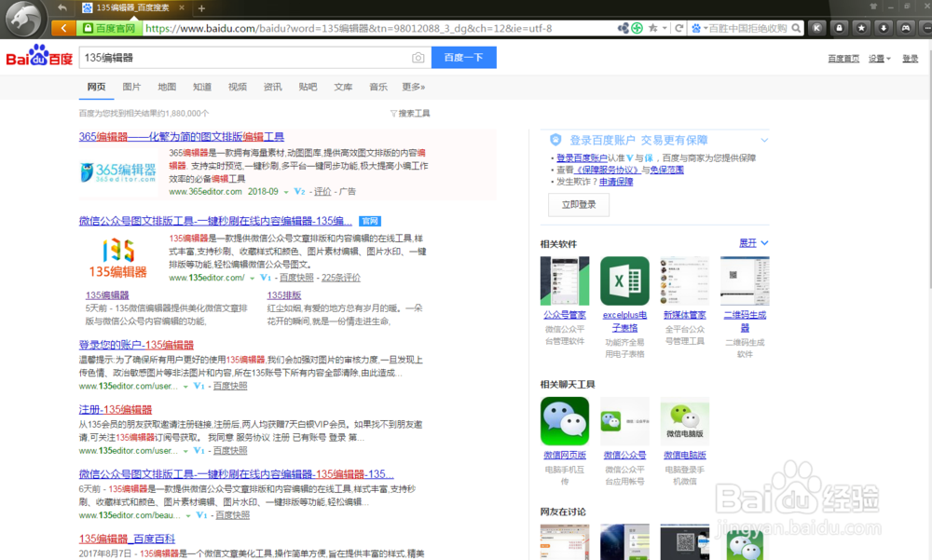
Task: Open 225条评价 reviews link
Action: [340, 278]
